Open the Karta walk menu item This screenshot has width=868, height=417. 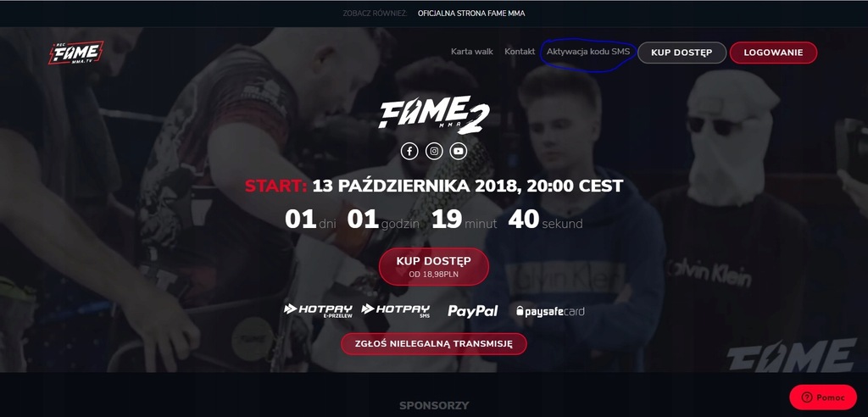coord(471,52)
